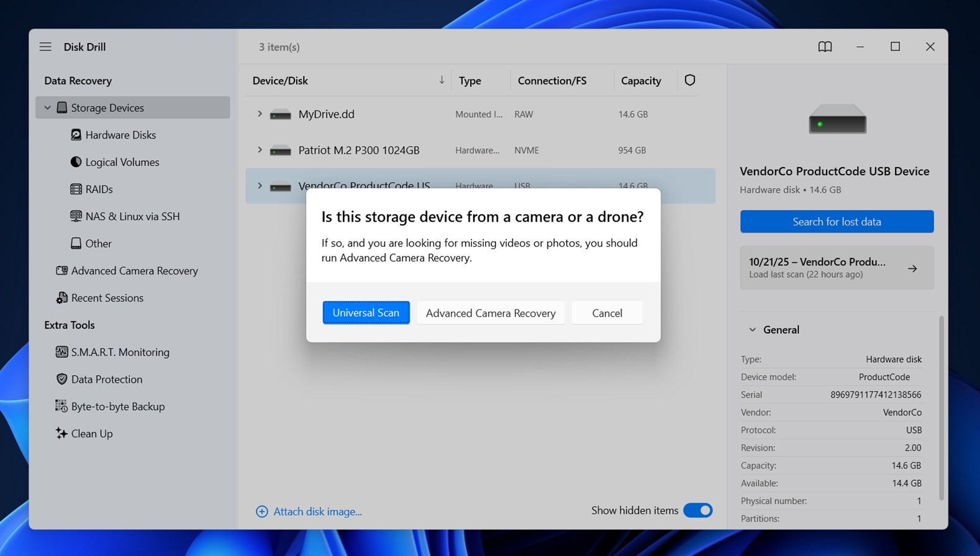Click the right panel vertical scrollbar

click(941, 407)
